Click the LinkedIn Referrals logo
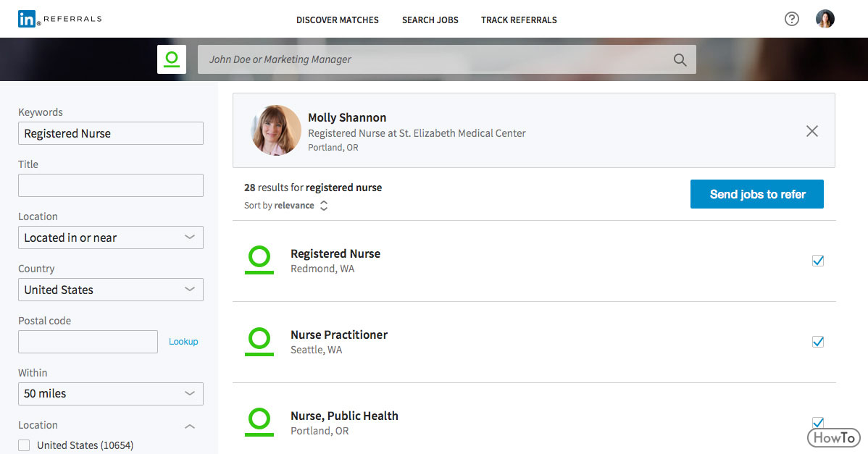868x454 pixels. 60,19
